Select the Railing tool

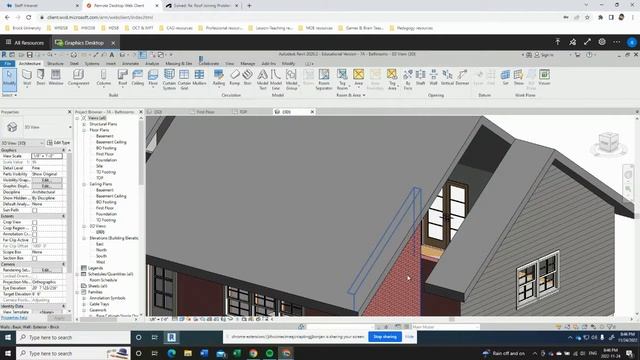[x=219, y=78]
